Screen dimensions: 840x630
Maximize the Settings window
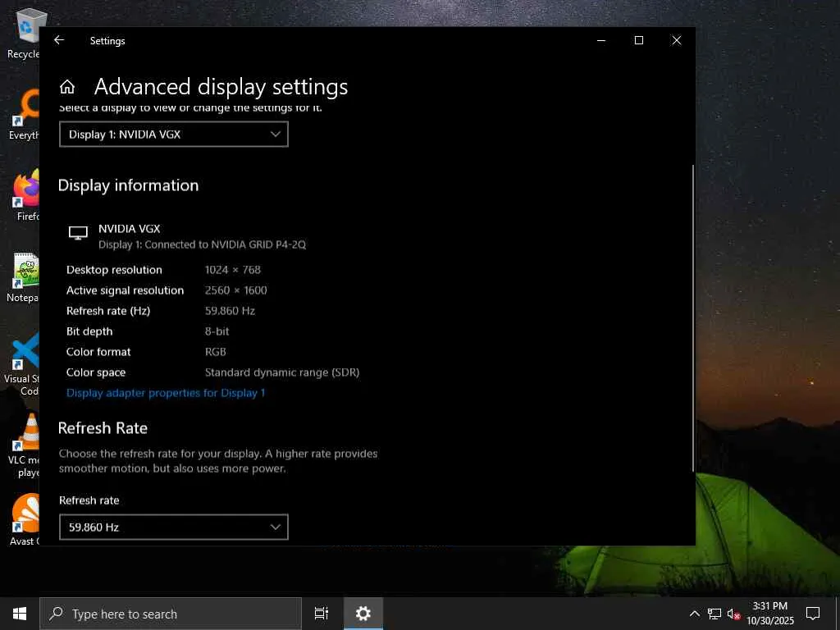click(638, 40)
